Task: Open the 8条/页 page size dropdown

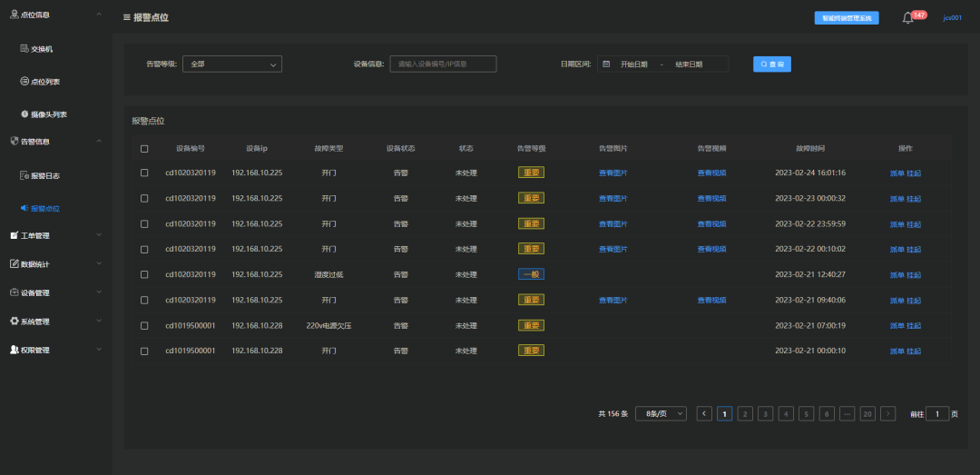Action: tap(661, 413)
